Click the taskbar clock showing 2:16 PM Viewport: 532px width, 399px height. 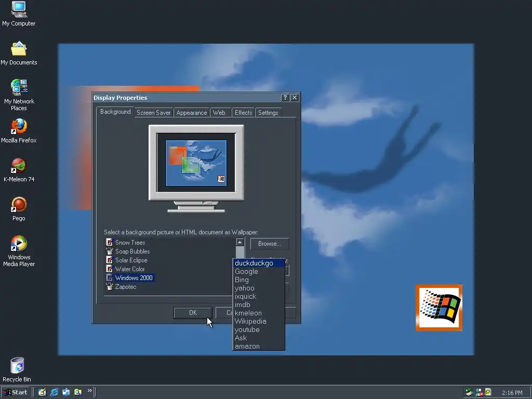(512, 393)
